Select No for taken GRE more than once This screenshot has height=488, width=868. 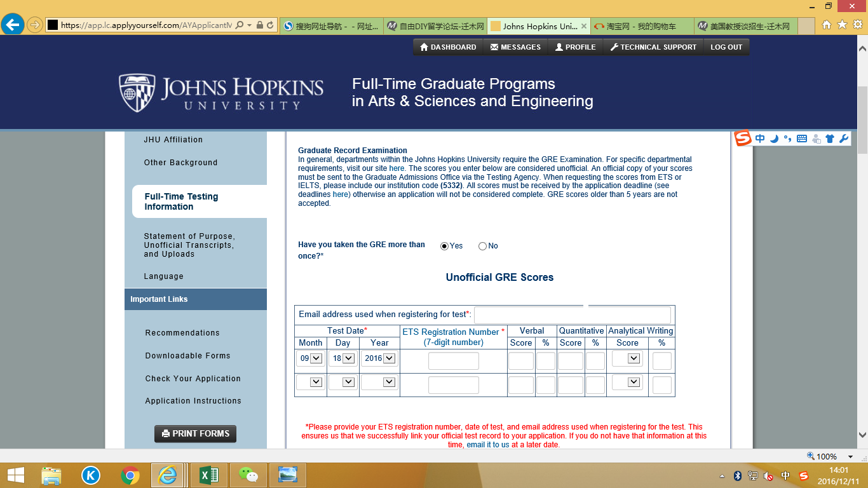[482, 246]
